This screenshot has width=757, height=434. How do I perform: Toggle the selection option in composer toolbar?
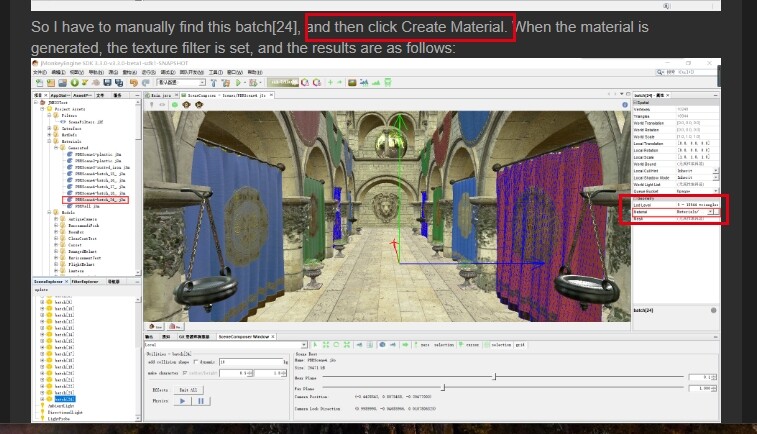click(x=498, y=345)
